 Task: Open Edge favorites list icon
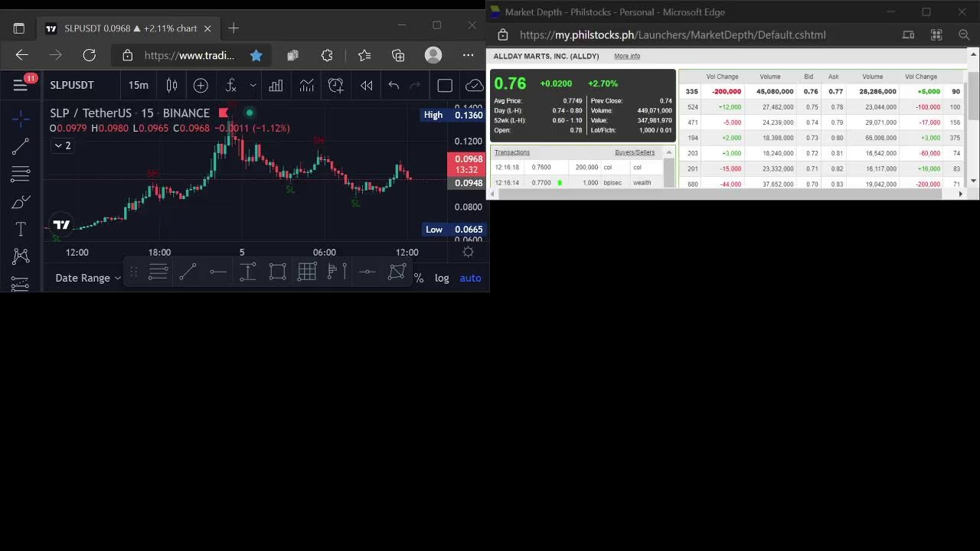(x=364, y=55)
